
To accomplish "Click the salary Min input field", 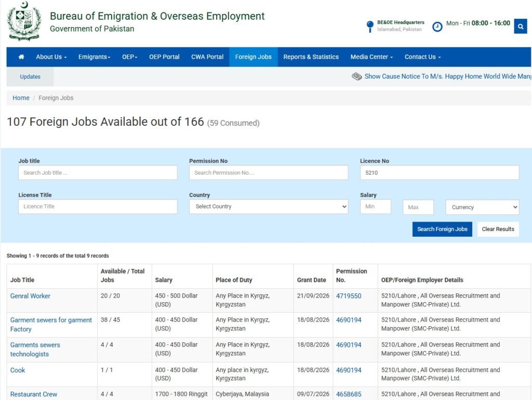I will point(375,207).
